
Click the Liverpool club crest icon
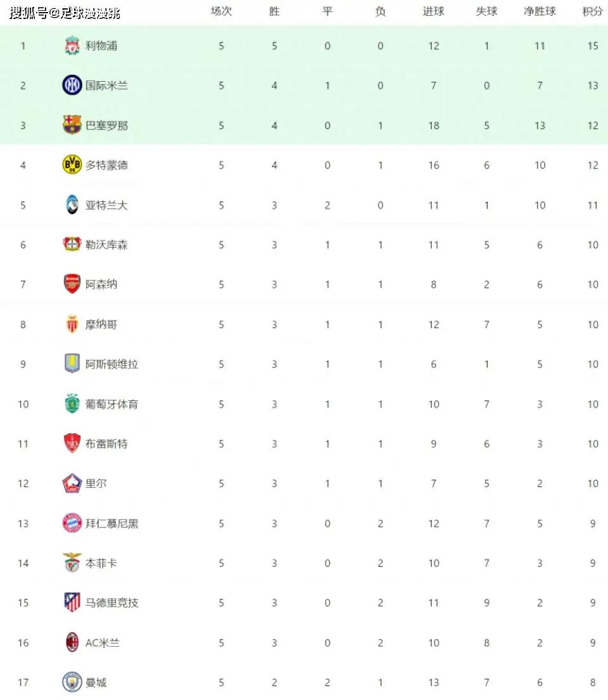tap(72, 46)
